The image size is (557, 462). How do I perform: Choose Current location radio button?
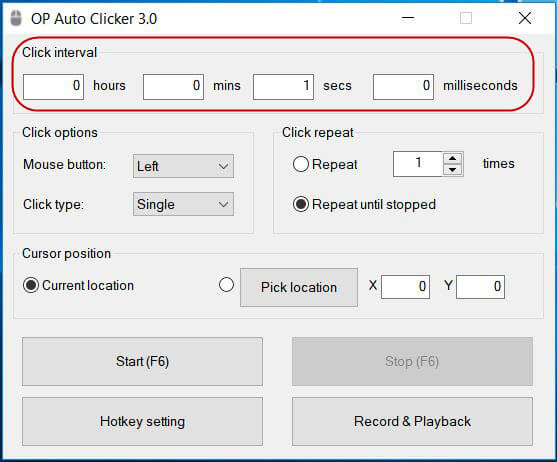tap(31, 285)
